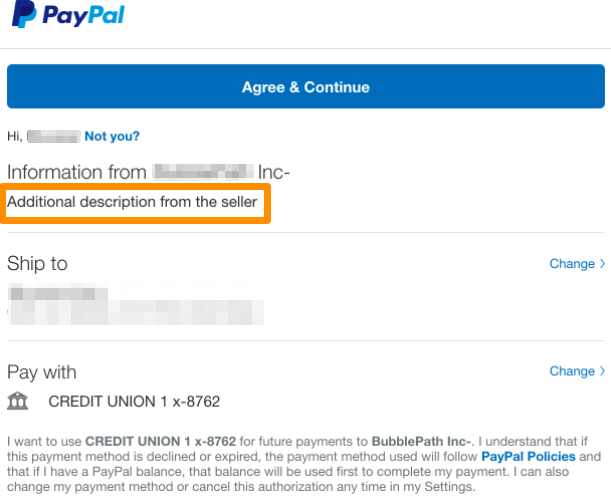Click the "Ship to" section heading
This screenshot has width=611, height=504.
(x=37, y=264)
